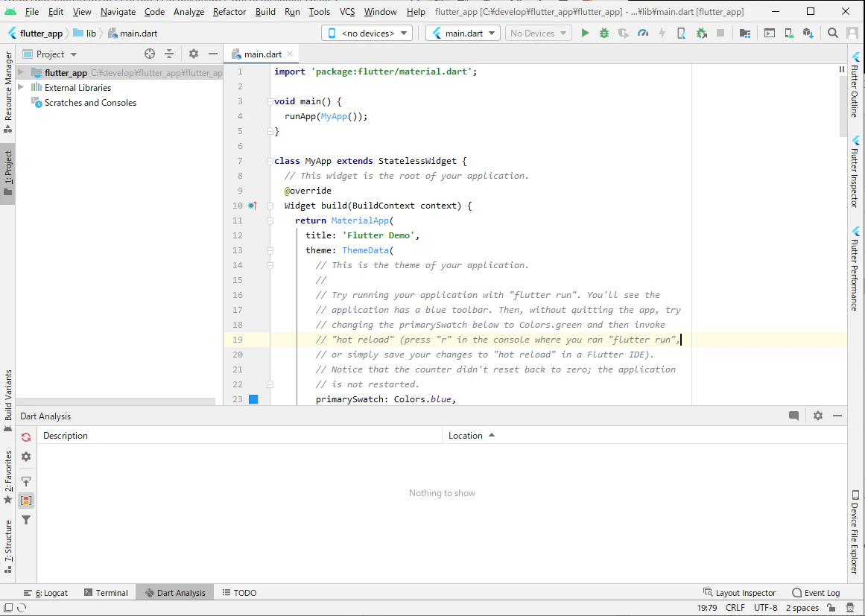This screenshot has height=616, width=865.
Task: Open the profiler gauge icon in toolbar
Action: tap(643, 33)
